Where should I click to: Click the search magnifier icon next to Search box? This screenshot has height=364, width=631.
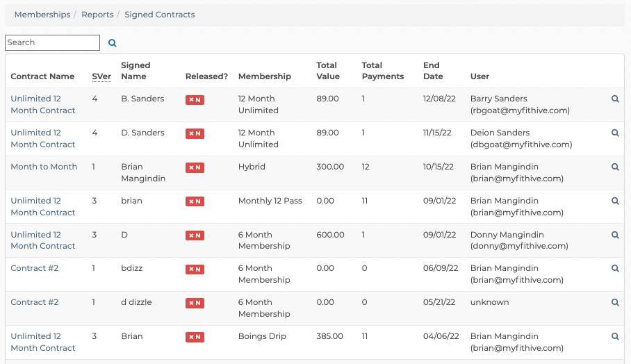pyautogui.click(x=113, y=43)
